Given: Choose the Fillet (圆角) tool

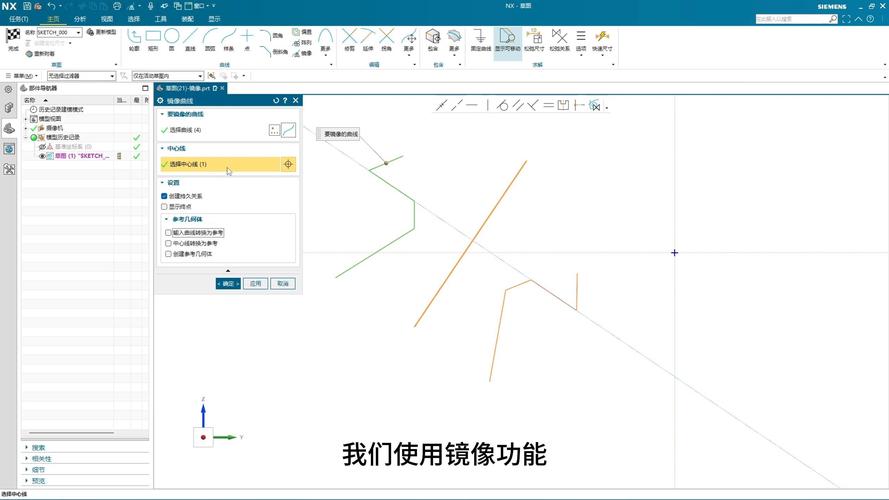Looking at the screenshot, I should click(x=271, y=35).
